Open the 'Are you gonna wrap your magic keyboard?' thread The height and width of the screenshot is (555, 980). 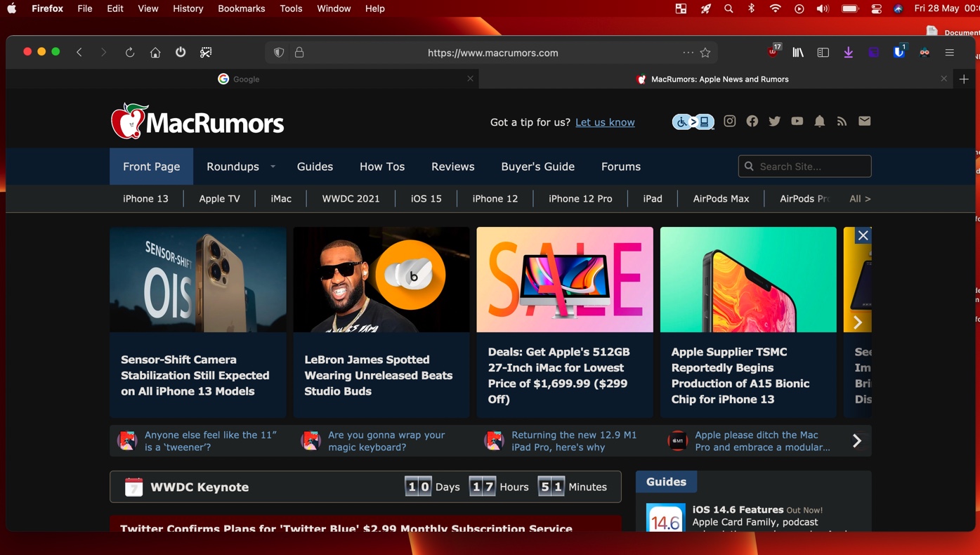pyautogui.click(x=386, y=441)
